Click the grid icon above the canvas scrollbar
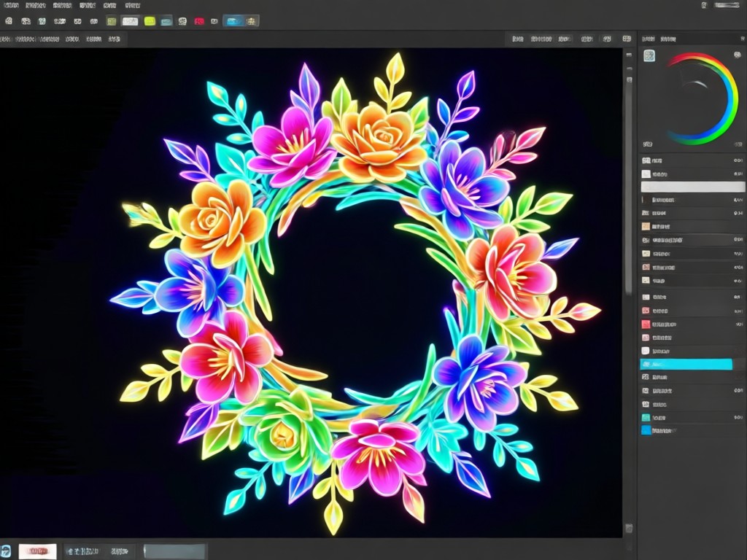Screen dimensions: 747x560 coord(627,39)
